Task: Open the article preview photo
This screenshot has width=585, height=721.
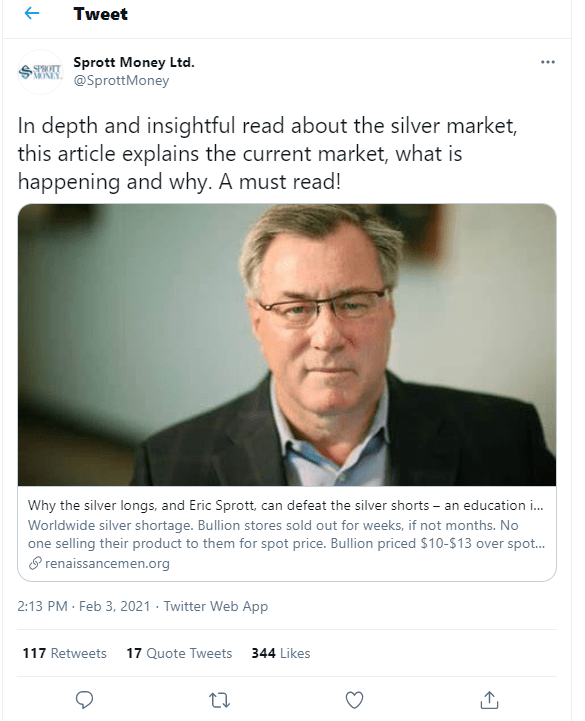Action: click(x=287, y=345)
